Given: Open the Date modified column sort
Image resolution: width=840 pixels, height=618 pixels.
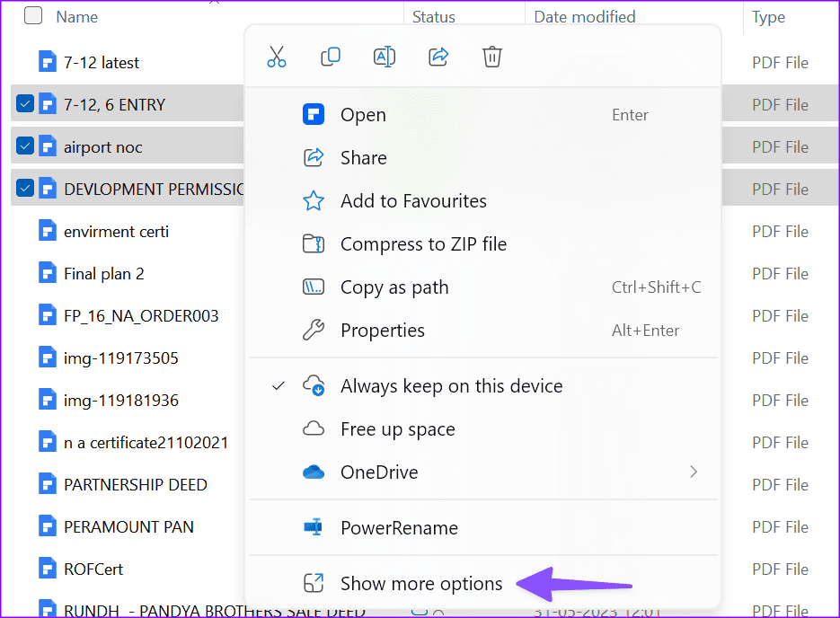Looking at the screenshot, I should (x=584, y=16).
